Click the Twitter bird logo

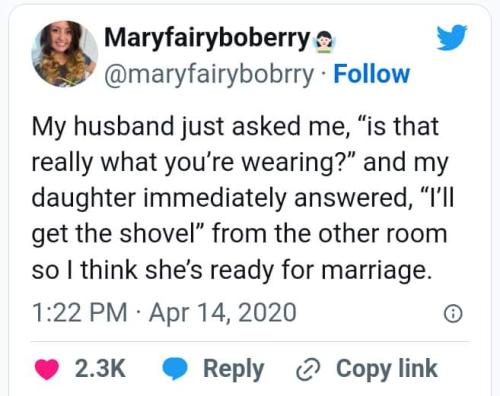452,37
